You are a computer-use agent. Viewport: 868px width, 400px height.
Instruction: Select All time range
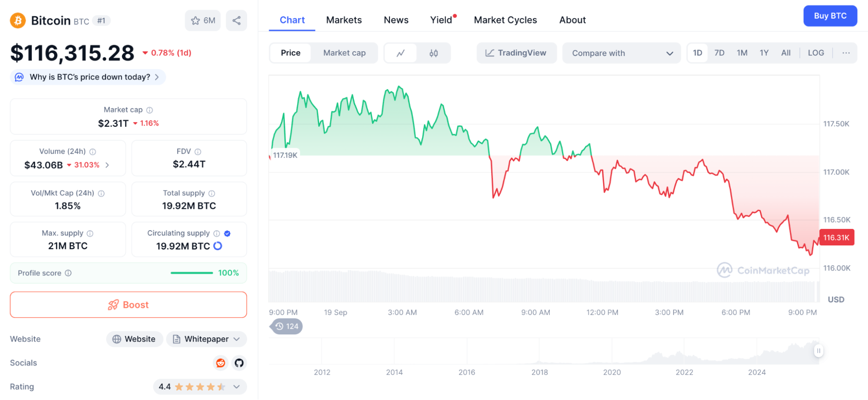click(x=786, y=53)
